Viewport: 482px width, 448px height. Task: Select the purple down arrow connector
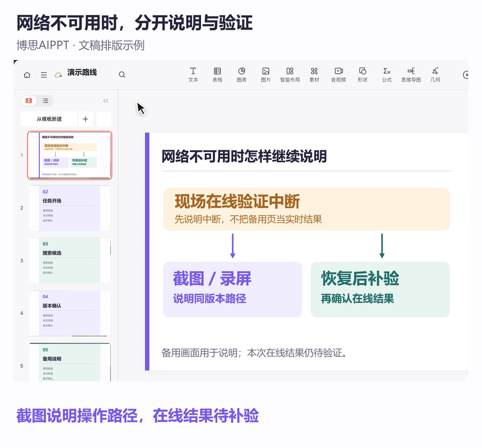pos(233,246)
